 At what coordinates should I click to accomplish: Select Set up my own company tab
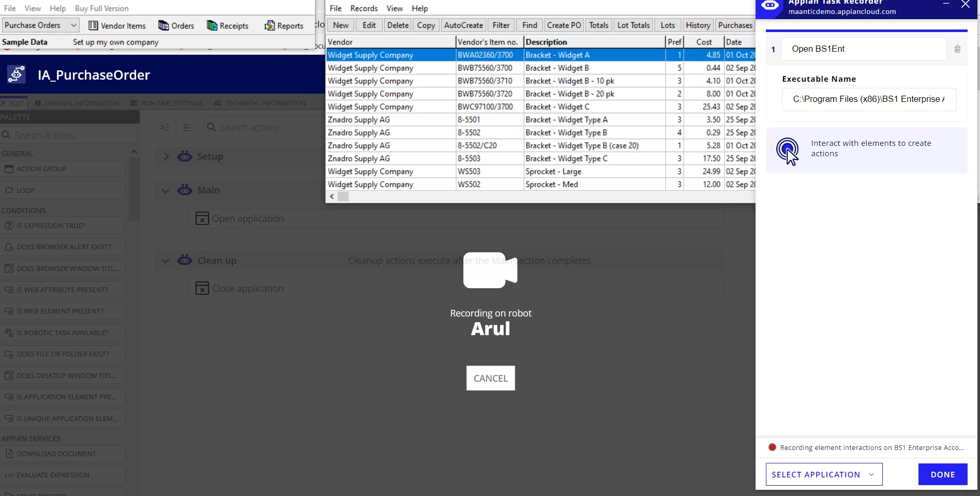[115, 42]
